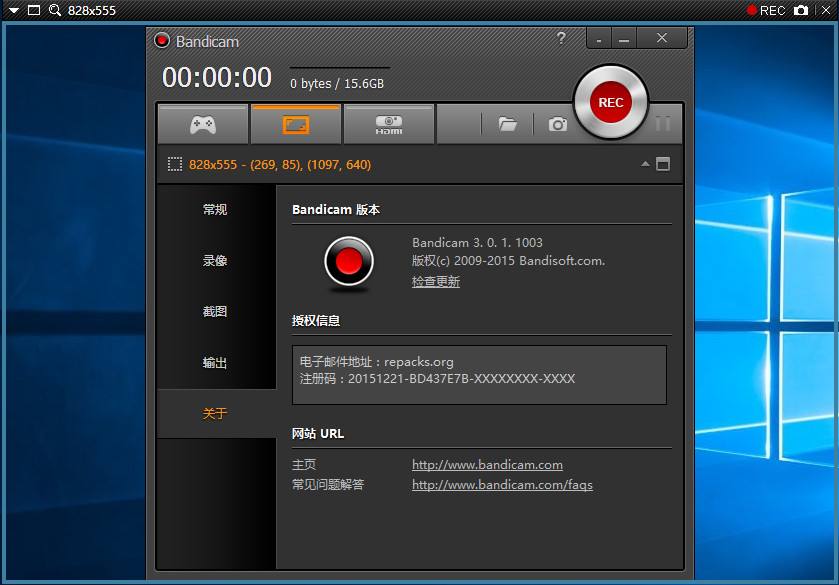
Task: Open the 常规 settings tab
Action: click(213, 209)
